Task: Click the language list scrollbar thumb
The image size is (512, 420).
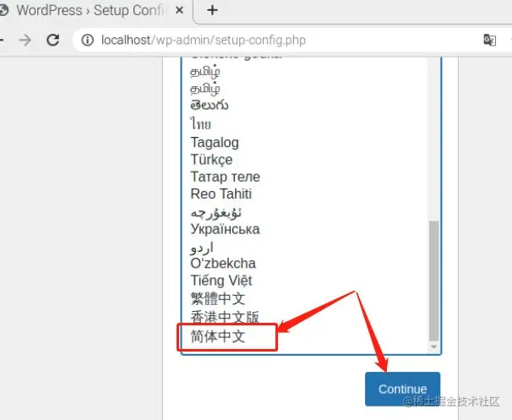Action: tap(433, 281)
